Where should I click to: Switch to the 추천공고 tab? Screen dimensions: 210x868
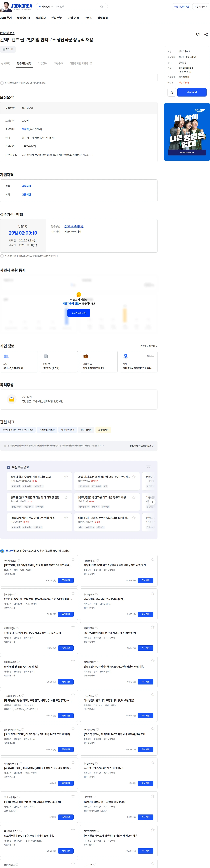point(58,63)
